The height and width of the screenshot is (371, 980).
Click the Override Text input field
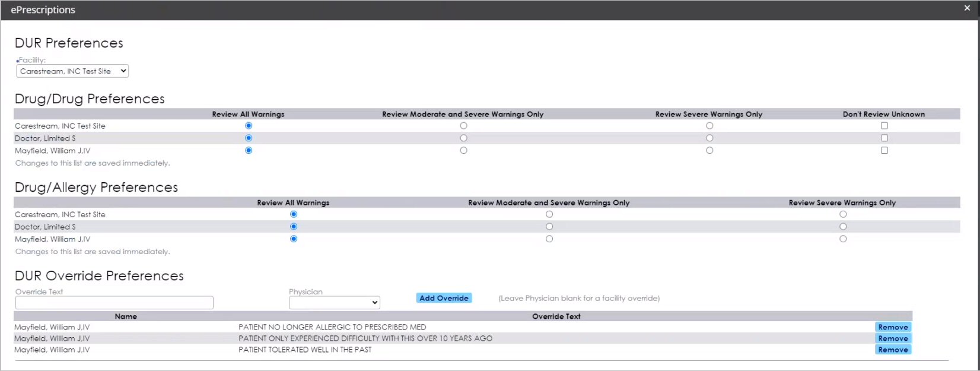point(114,303)
